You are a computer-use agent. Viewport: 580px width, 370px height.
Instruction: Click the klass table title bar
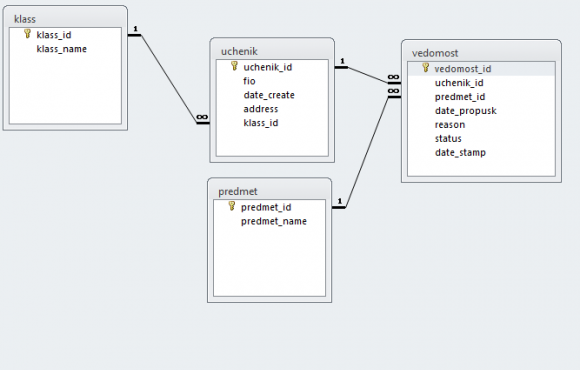tap(65, 18)
